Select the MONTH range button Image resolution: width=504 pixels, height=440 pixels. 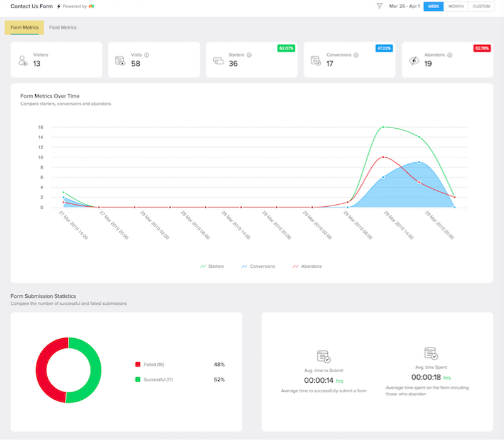click(x=456, y=6)
